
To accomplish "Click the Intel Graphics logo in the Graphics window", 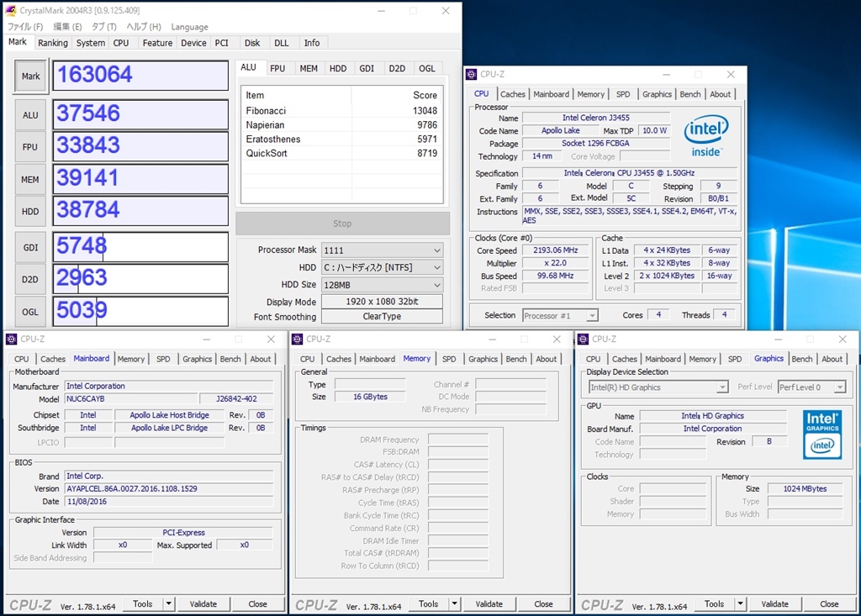I will coord(821,434).
